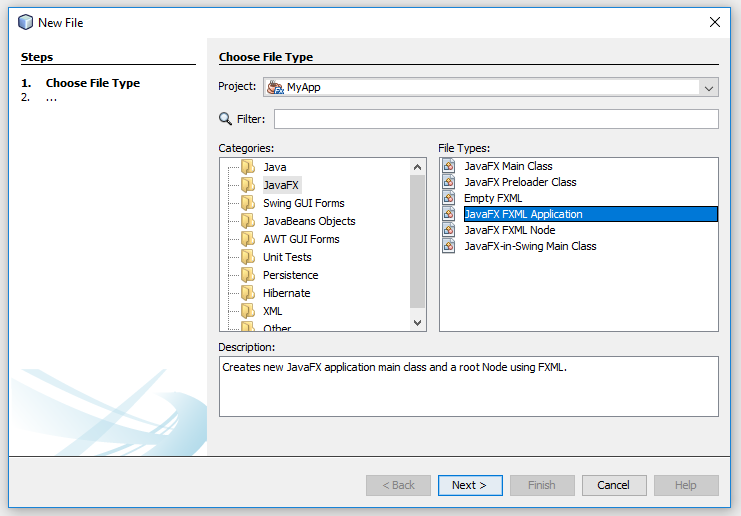Choose JavaFX-in-Swing Main Class file type
This screenshot has height=516, width=741.
530,246
